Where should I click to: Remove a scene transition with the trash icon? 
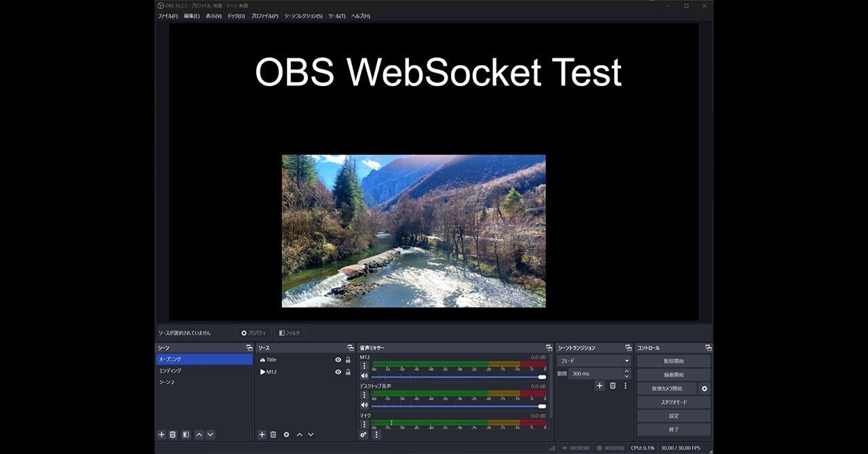pos(612,386)
